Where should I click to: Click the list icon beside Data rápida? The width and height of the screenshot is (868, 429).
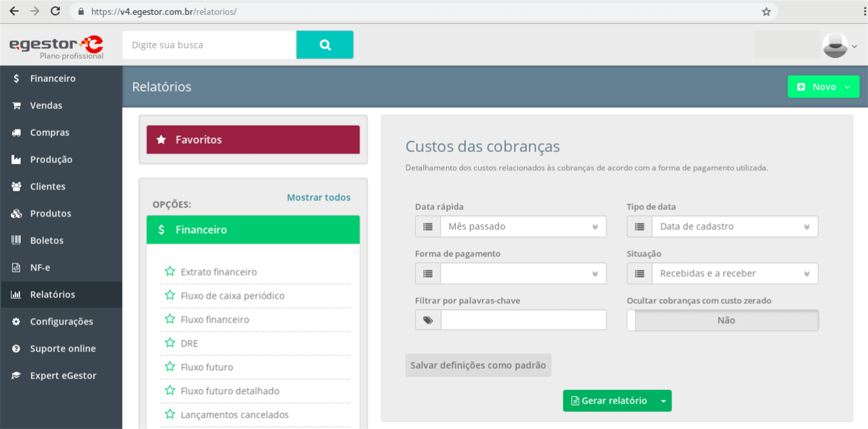[428, 227]
